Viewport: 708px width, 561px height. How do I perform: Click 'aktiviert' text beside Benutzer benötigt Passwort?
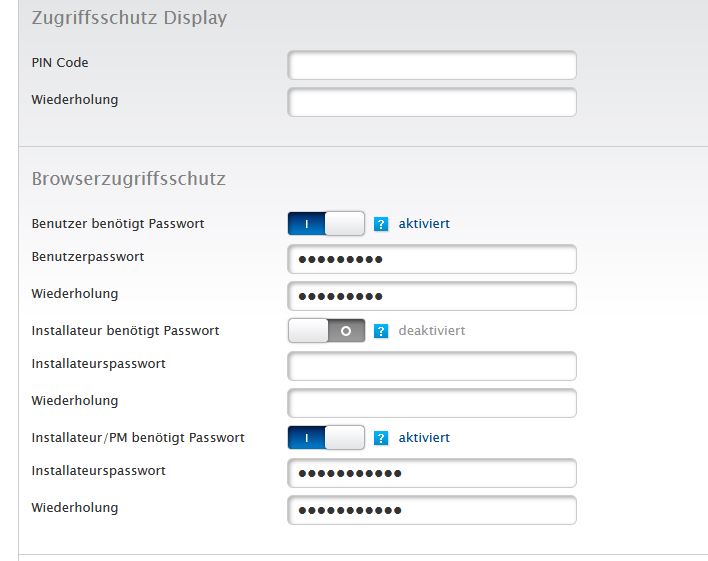424,224
